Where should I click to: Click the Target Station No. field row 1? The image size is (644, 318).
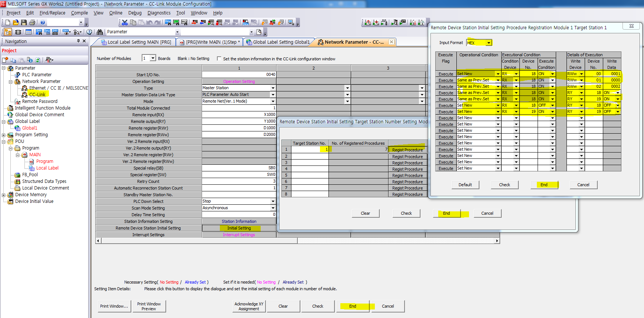[310, 150]
